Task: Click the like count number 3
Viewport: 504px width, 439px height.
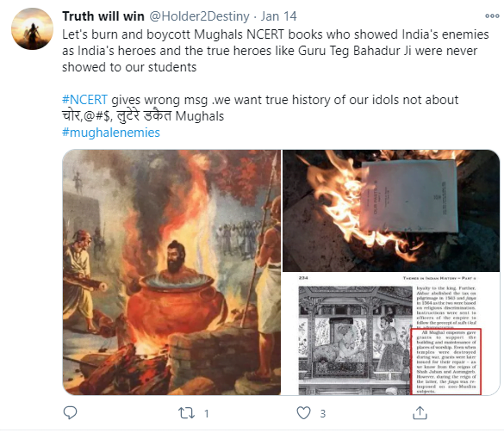Action: (x=323, y=413)
